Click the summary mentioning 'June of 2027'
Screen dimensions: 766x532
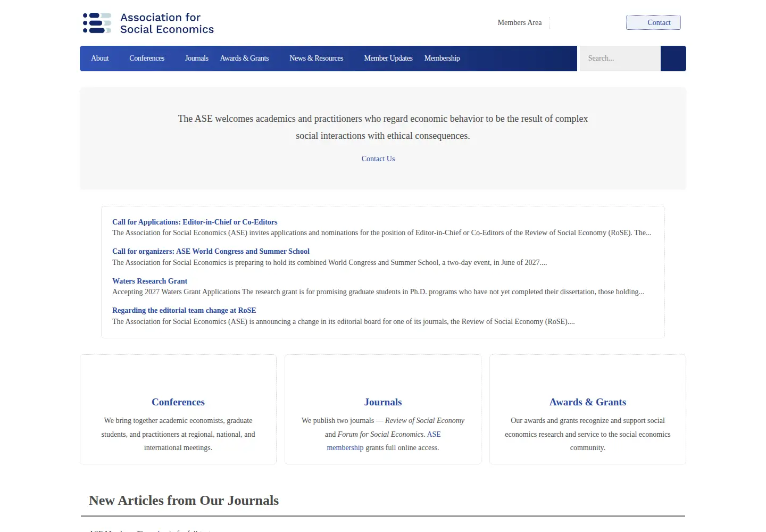coord(330,263)
